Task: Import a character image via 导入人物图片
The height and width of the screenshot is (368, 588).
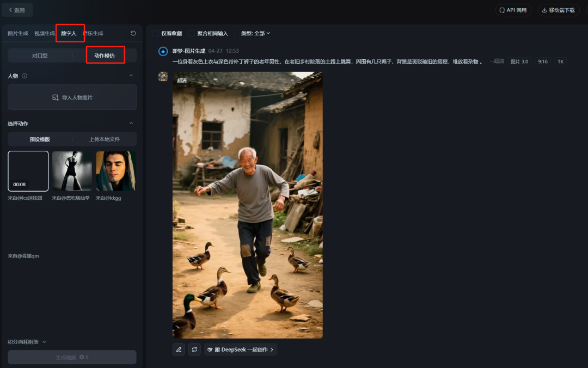Action: pyautogui.click(x=72, y=97)
